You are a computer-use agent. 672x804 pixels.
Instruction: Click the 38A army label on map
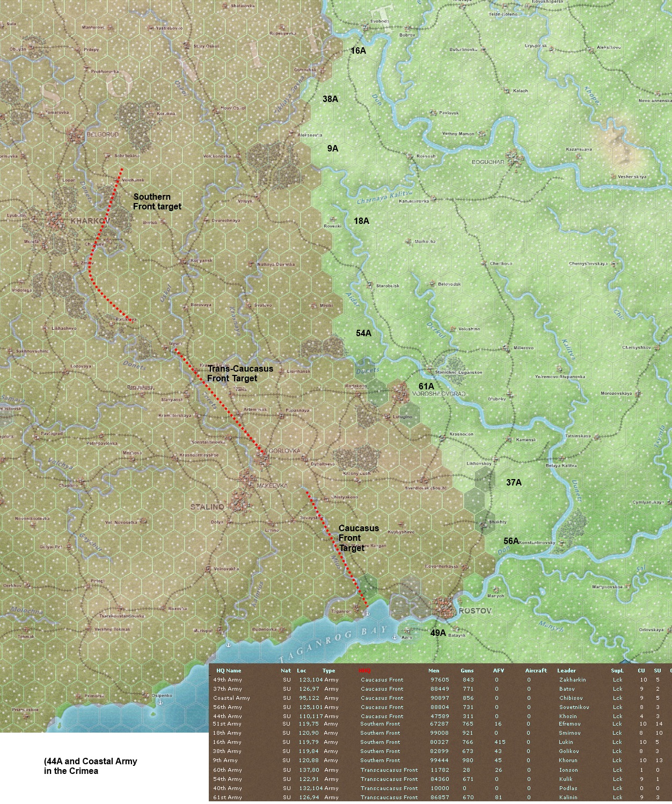tap(330, 99)
